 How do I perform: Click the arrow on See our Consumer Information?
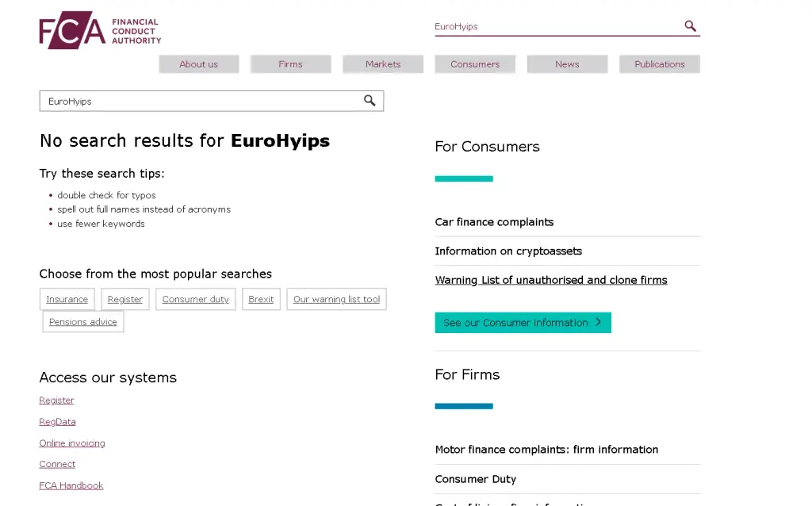(598, 322)
